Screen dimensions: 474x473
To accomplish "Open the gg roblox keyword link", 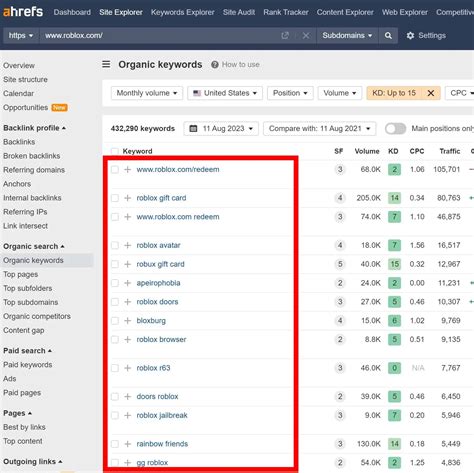I will click(x=152, y=463).
